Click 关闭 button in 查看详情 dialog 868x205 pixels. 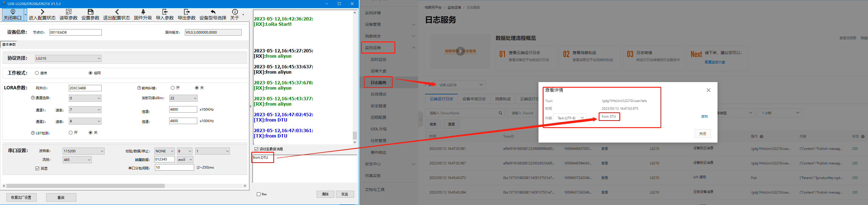click(703, 134)
